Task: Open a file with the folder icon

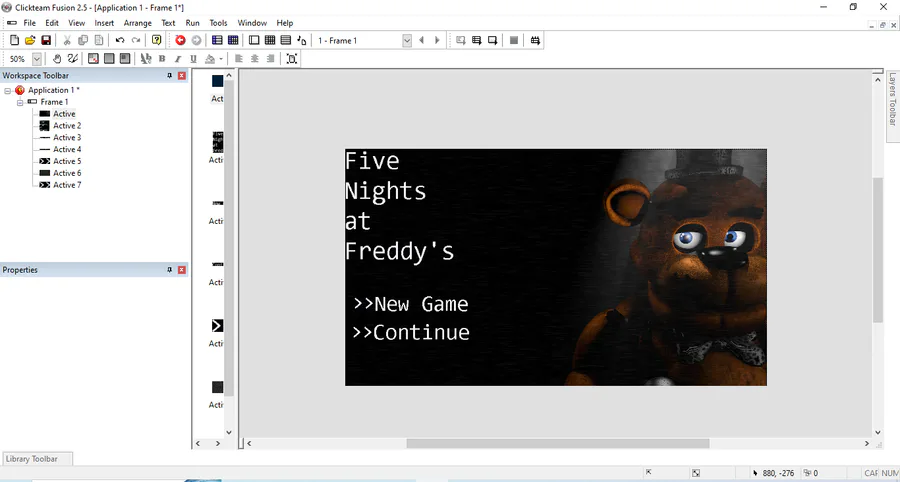Action: [x=30, y=40]
